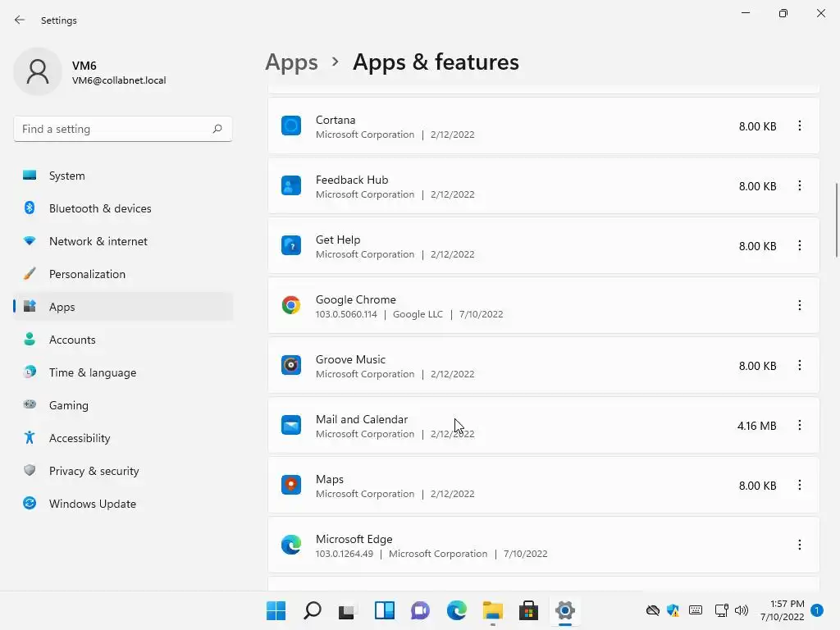
Task: Click the Groove Music app icon
Action: pyautogui.click(x=291, y=365)
